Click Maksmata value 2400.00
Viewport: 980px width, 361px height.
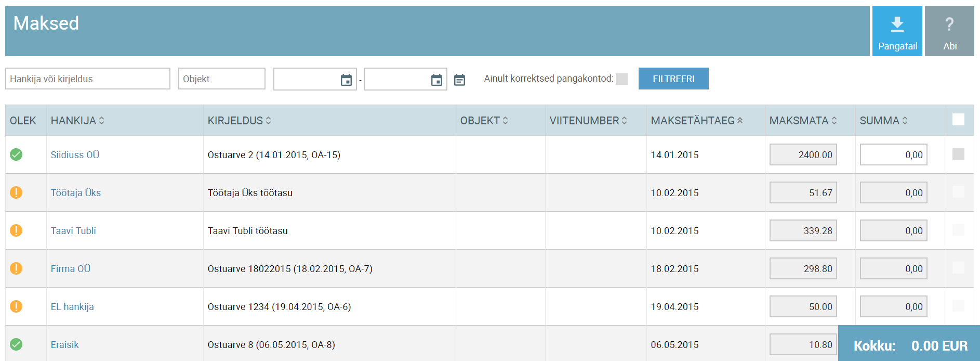[x=803, y=154]
